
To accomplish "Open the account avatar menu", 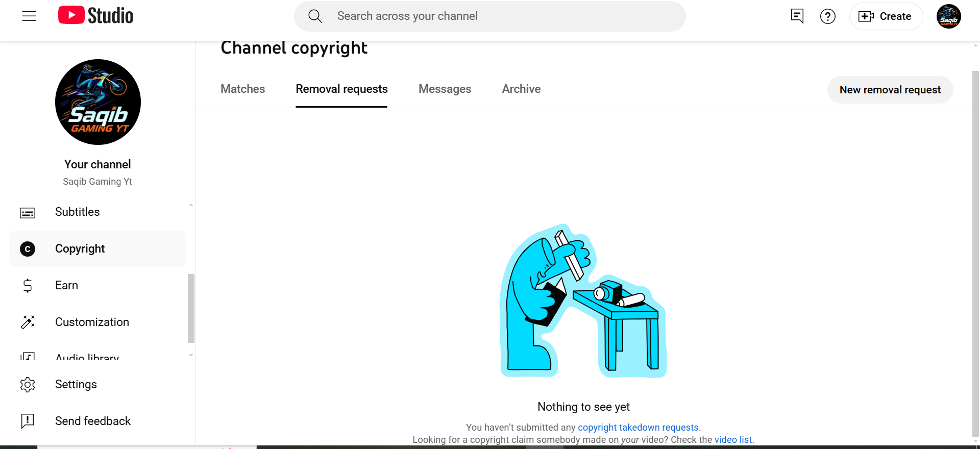I will pos(948,16).
